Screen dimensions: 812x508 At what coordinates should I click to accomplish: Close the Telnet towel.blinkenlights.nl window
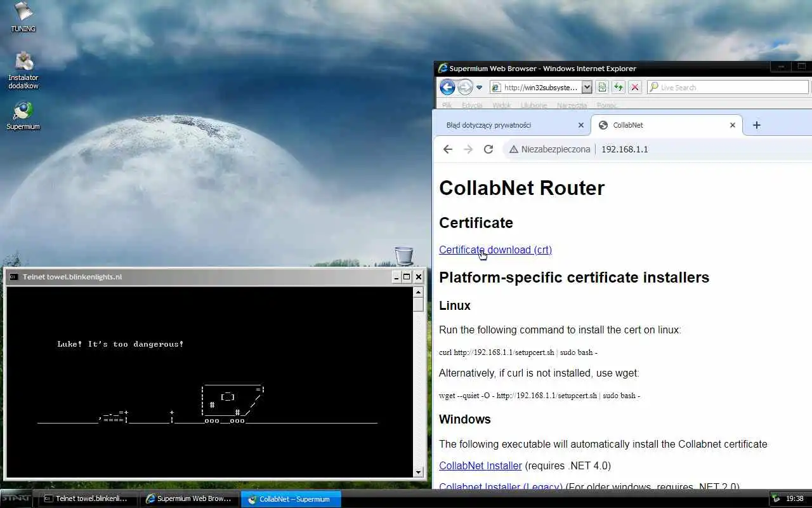418,277
